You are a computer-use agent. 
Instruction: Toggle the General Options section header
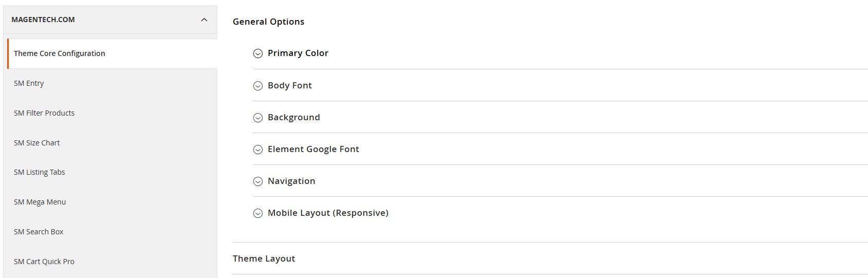coord(268,22)
